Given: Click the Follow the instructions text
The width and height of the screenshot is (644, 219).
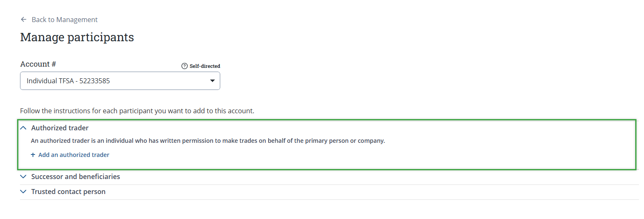Looking at the screenshot, I should pos(137,111).
